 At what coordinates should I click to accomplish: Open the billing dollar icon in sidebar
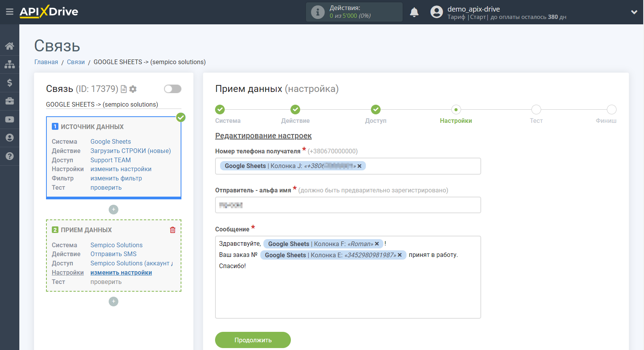[10, 83]
